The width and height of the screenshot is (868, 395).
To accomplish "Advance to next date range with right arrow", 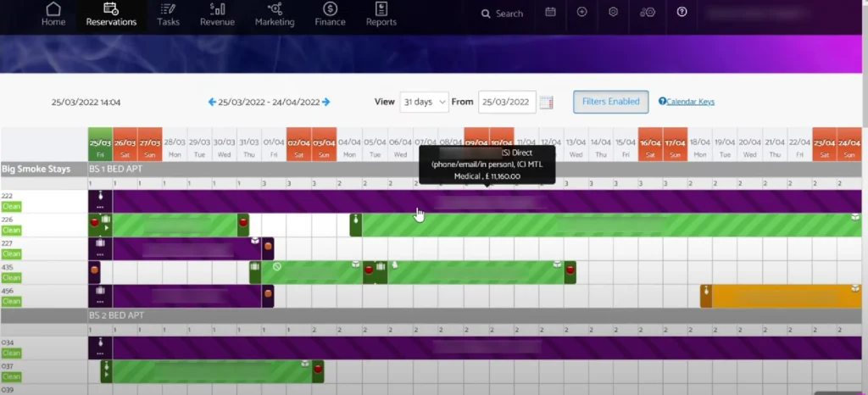I will click(x=326, y=103).
